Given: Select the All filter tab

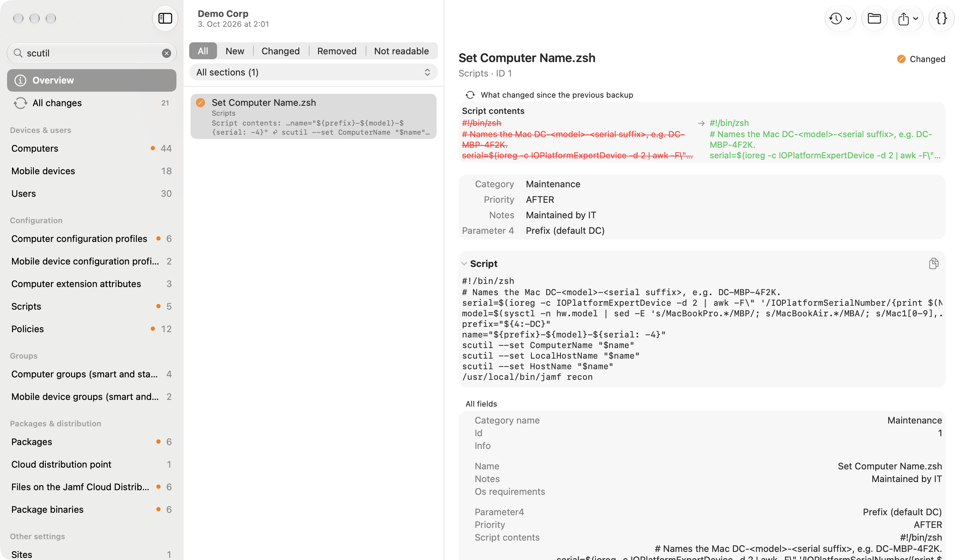Looking at the screenshot, I should [203, 51].
